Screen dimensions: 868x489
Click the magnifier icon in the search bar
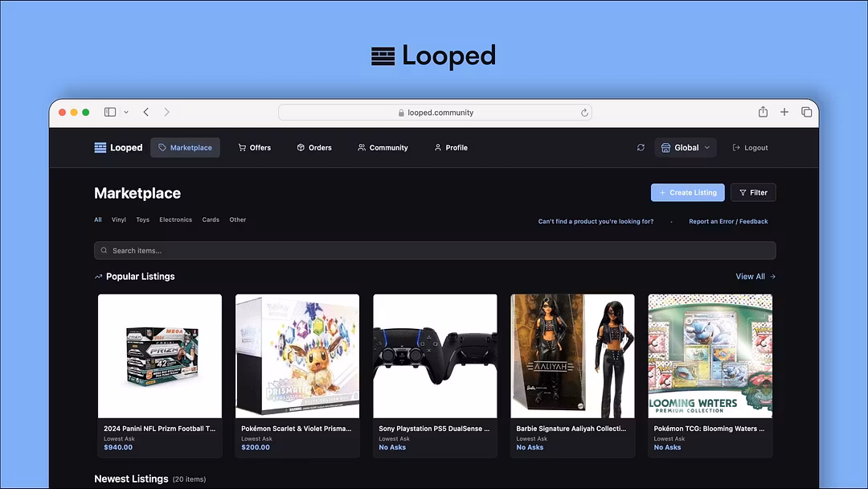(x=104, y=250)
